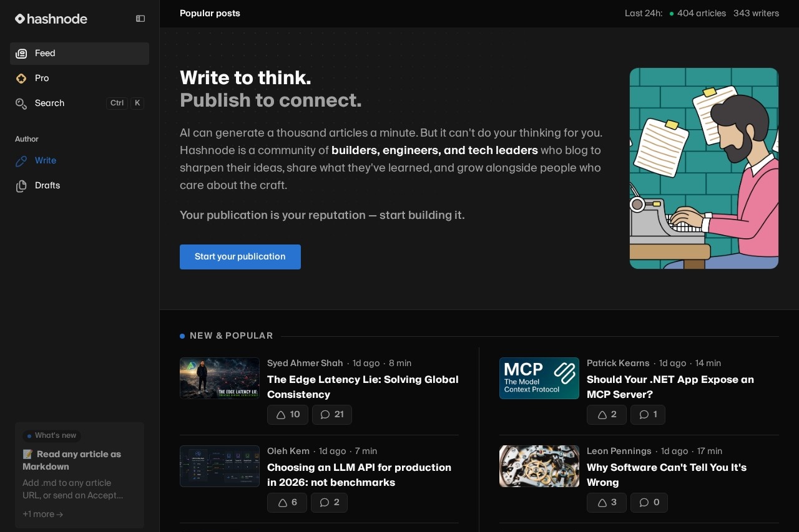Like Why Software Can't Tell You It's Wrong
799x532 pixels.
pos(607,503)
